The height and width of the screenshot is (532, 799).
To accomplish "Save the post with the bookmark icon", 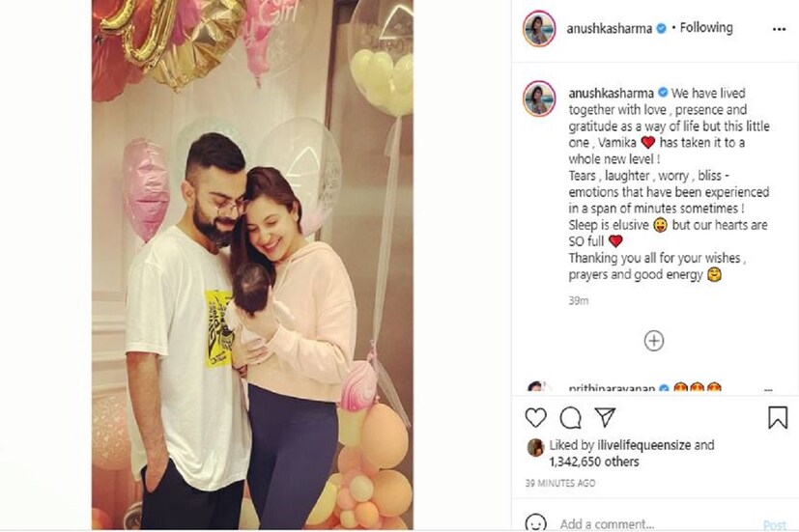I will tap(778, 417).
